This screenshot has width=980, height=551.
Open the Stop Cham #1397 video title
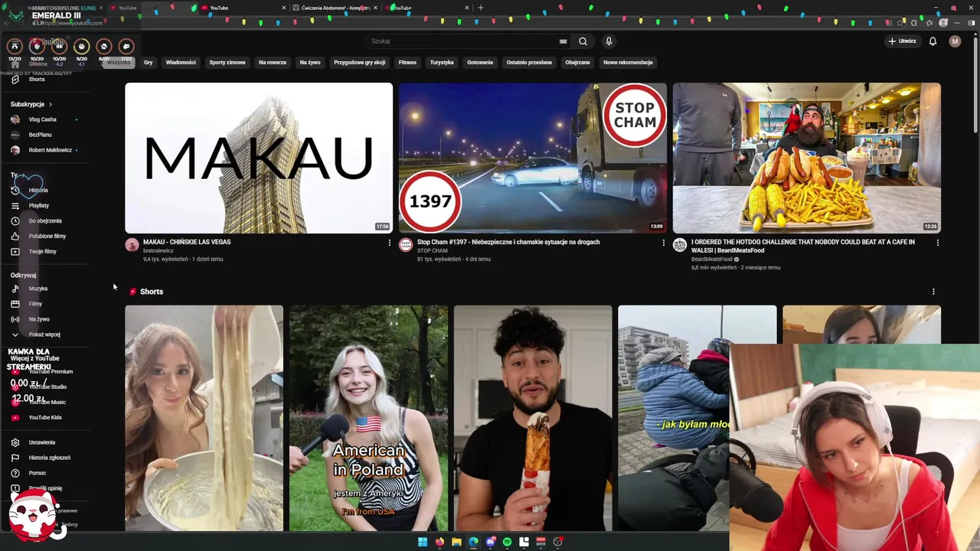(x=508, y=242)
